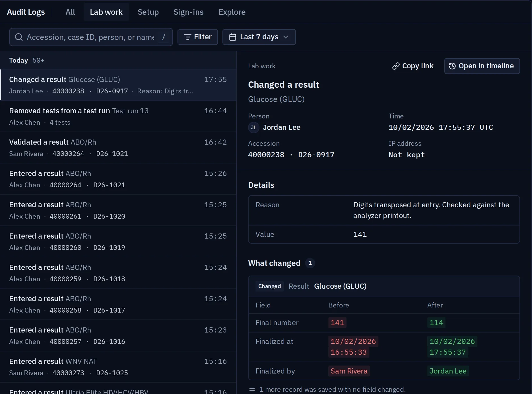This screenshot has width=532, height=394.
Task: Select Validated a result ABO/Rh entry
Action: [x=118, y=147]
